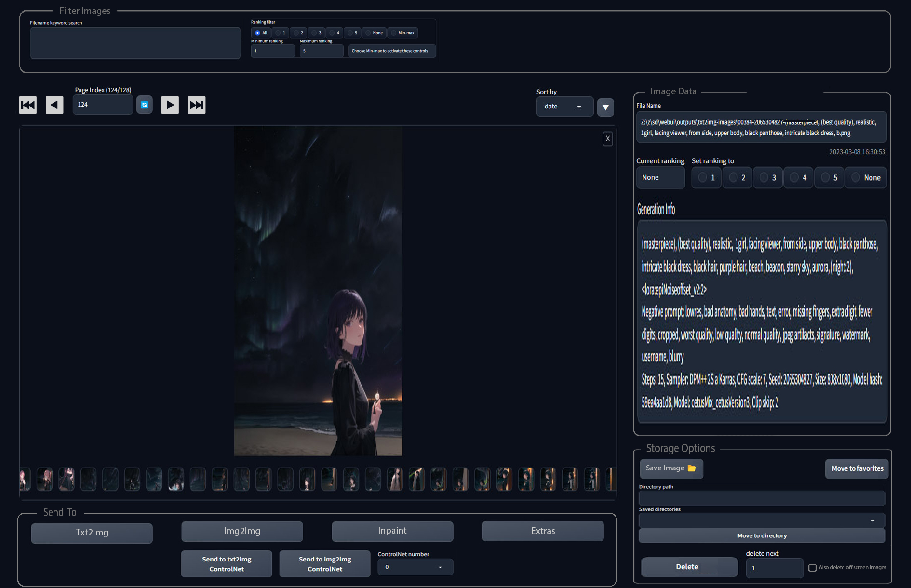Select the Min-max ranking filter option

(x=394, y=32)
